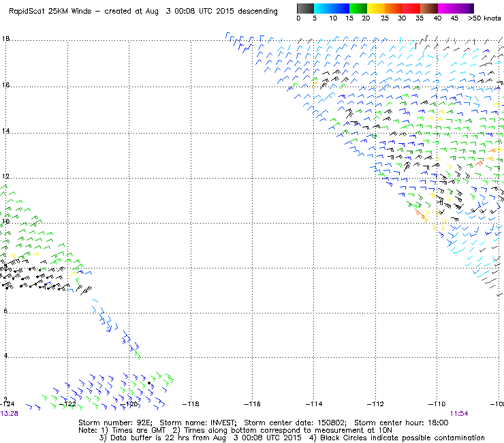Image resolution: width=504 pixels, height=443 pixels.
Task: Click the green 15-20 knots legend swatch
Action: [358, 8]
